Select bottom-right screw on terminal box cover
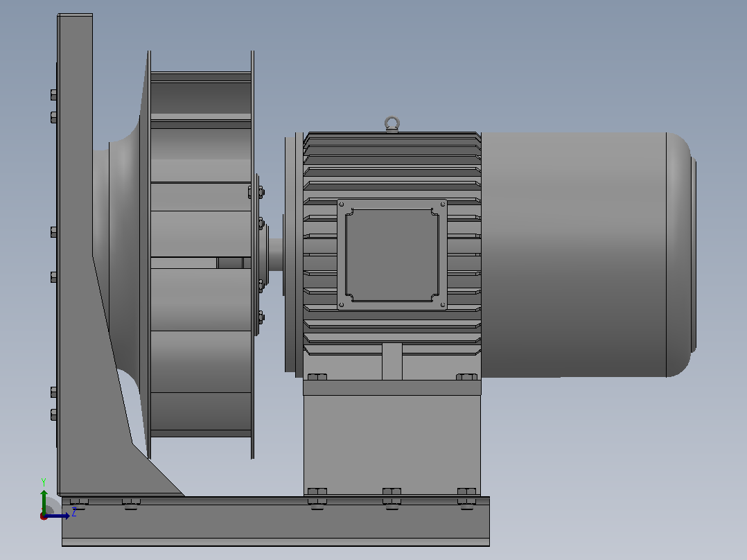 pyautogui.click(x=443, y=305)
